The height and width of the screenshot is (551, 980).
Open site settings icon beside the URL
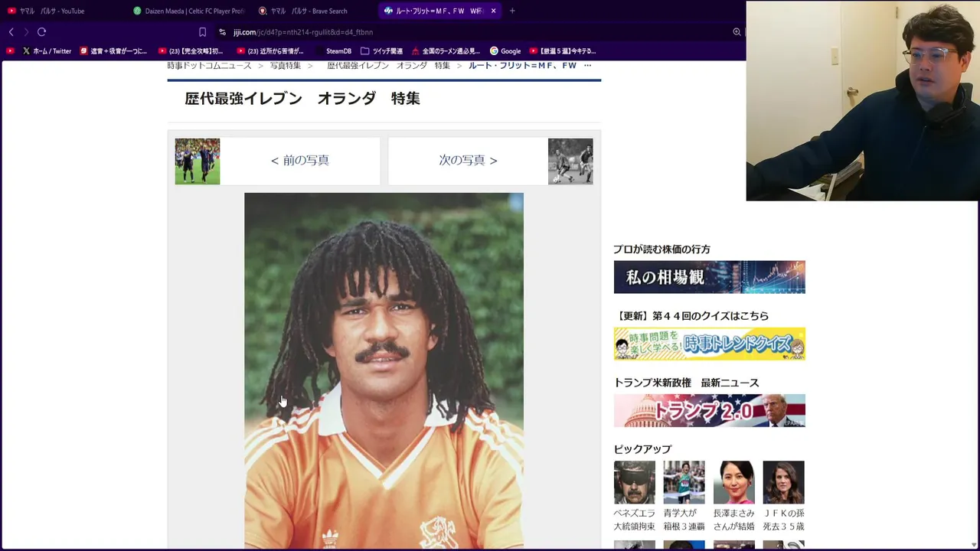click(222, 32)
